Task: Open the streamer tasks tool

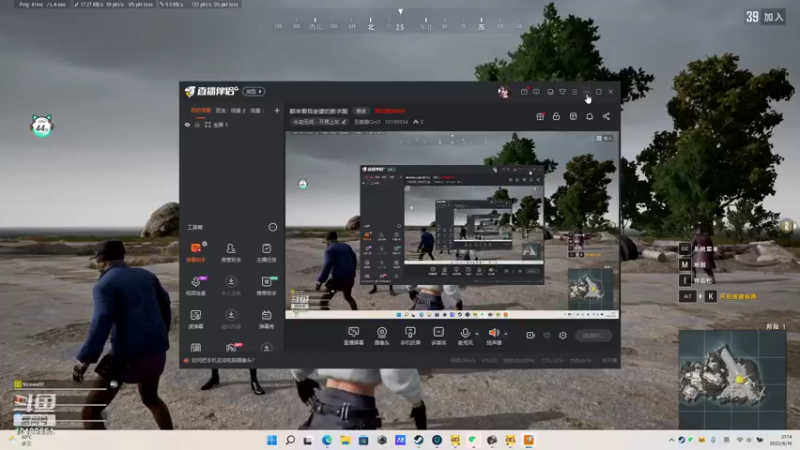Action: pyautogui.click(x=266, y=253)
